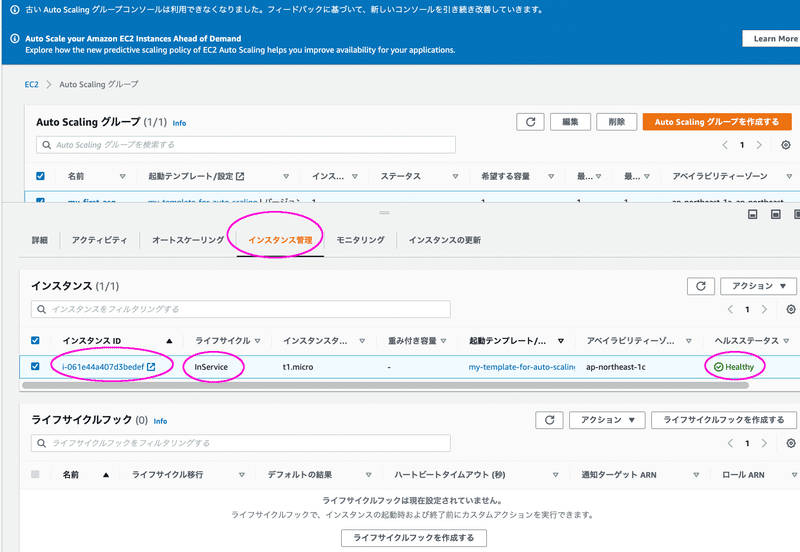Focus インスタンスをフィルタリングする filter field
The image size is (800, 552).
[241, 309]
